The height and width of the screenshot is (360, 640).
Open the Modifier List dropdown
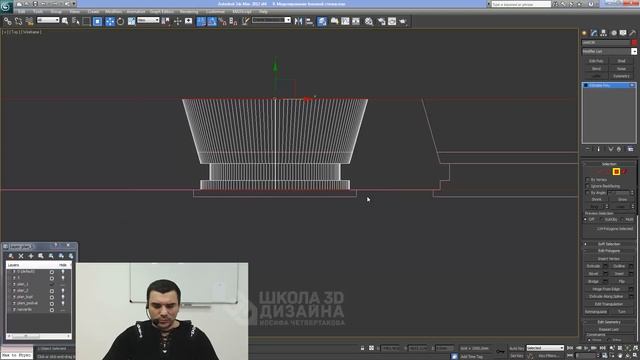coord(609,51)
